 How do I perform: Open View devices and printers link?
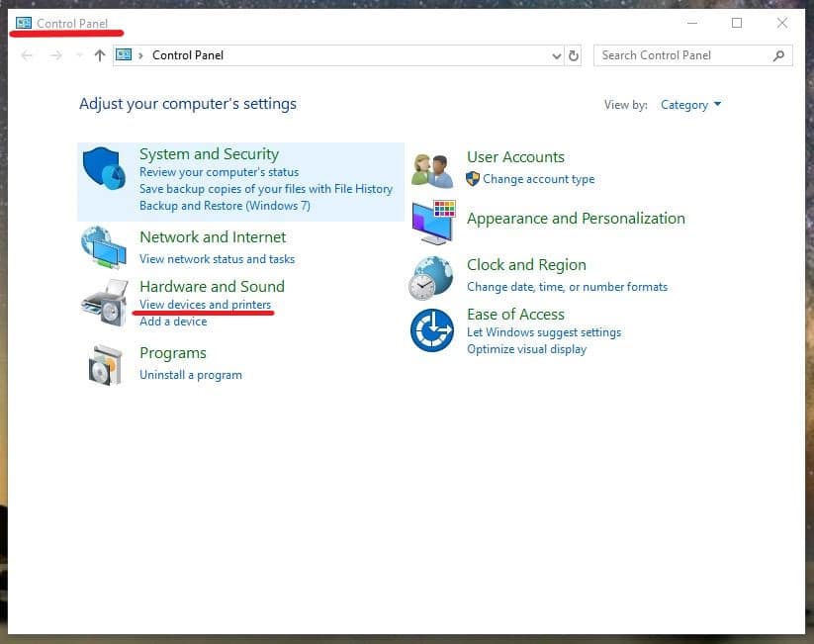(205, 305)
